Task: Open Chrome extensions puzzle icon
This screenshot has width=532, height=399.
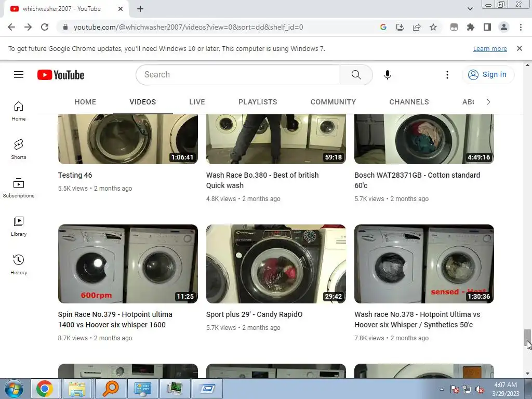Action: [x=470, y=27]
